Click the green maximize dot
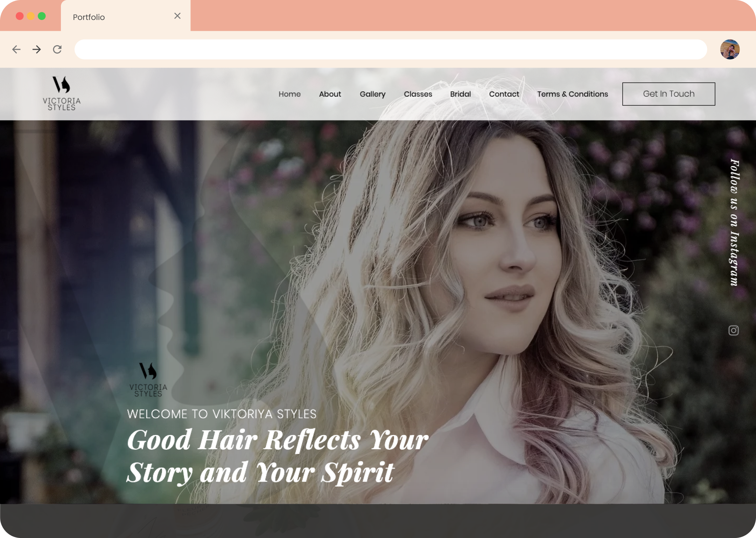 pos(42,16)
